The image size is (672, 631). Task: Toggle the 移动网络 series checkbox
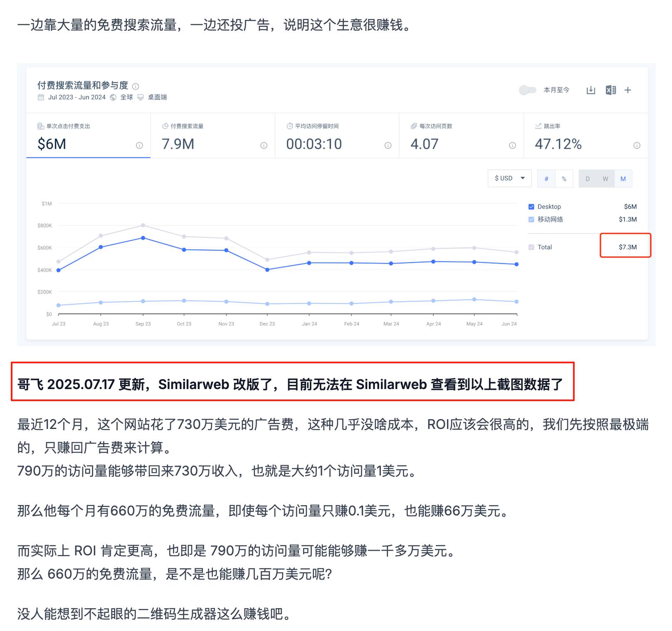(x=531, y=219)
